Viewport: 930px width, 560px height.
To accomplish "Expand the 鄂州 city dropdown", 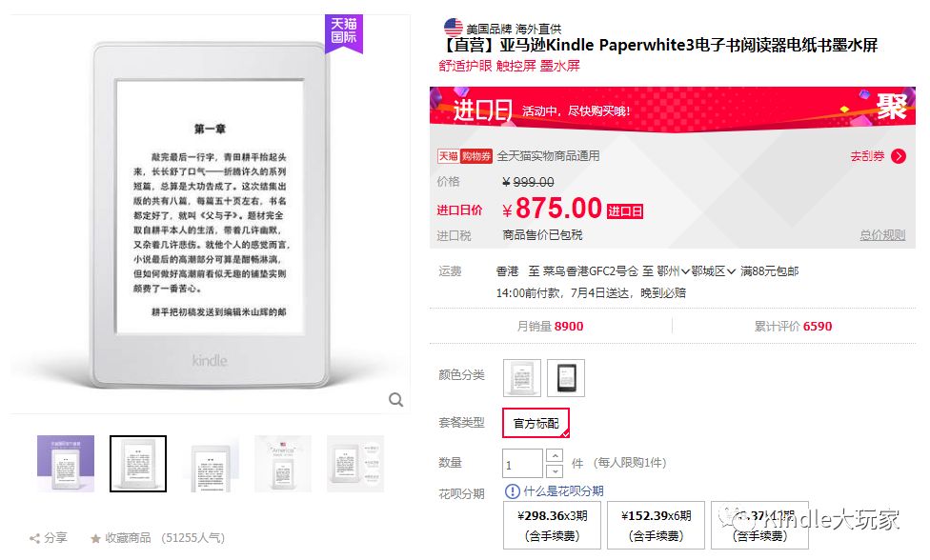I will [673, 271].
